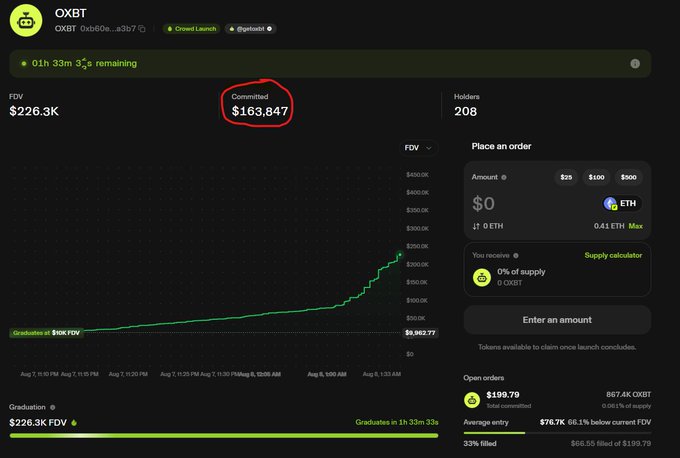Screen dimensions: 680x458
Task: Copy the contract address 0xb60e...a3b7
Action: pos(142,29)
